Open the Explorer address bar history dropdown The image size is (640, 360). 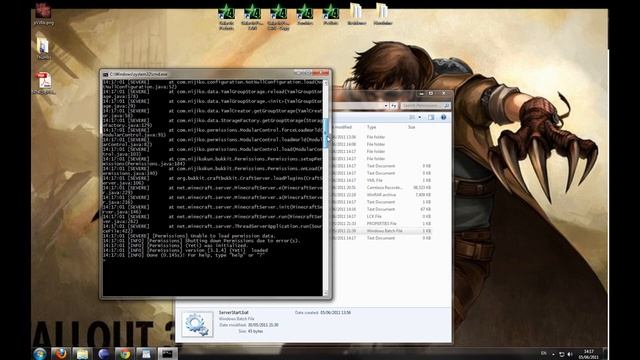pos(386,106)
